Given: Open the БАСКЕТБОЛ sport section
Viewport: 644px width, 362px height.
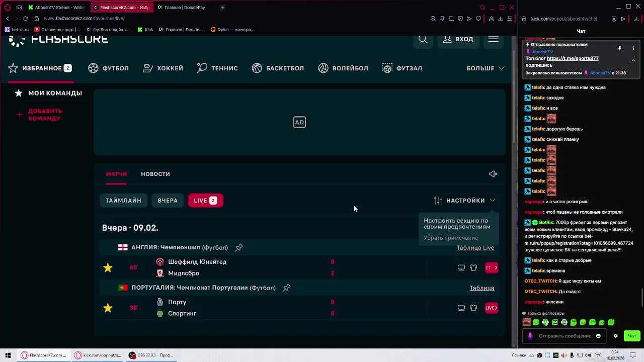Looking at the screenshot, I should [278, 68].
